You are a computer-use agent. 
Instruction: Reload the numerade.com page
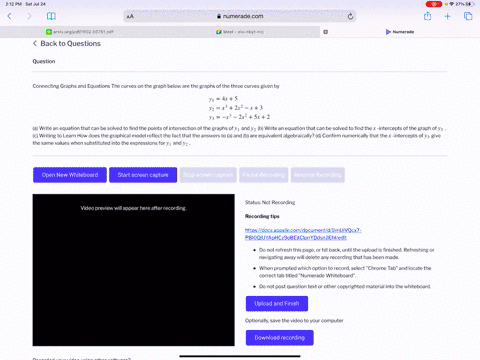pos(350,16)
